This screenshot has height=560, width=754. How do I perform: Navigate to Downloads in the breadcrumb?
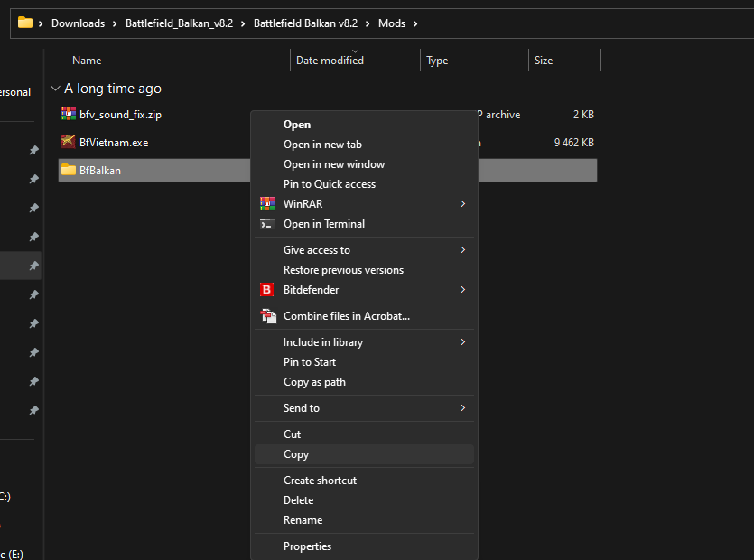pyautogui.click(x=78, y=23)
